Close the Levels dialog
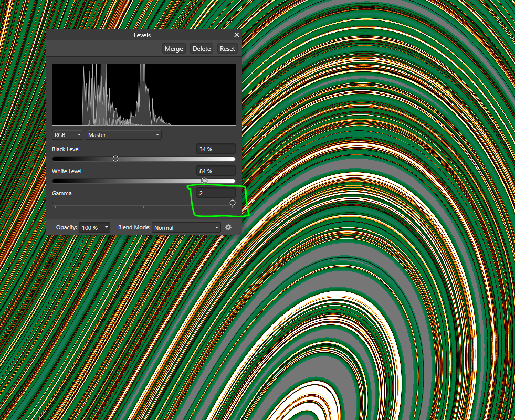 (x=236, y=35)
